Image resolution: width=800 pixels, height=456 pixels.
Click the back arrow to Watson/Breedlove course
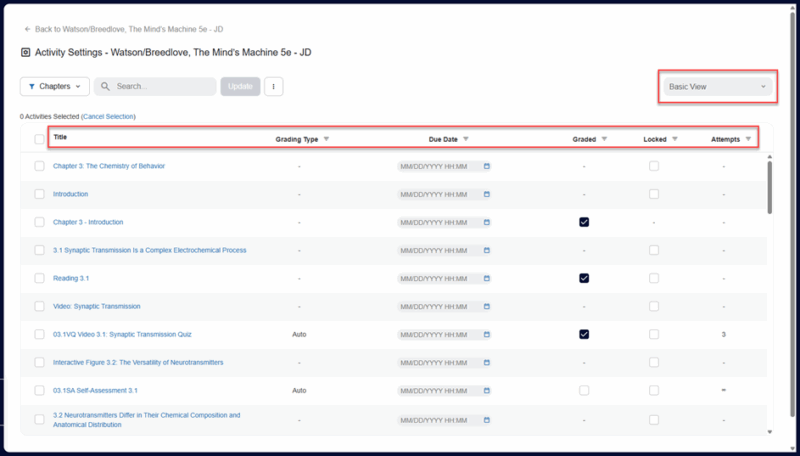pyautogui.click(x=27, y=29)
